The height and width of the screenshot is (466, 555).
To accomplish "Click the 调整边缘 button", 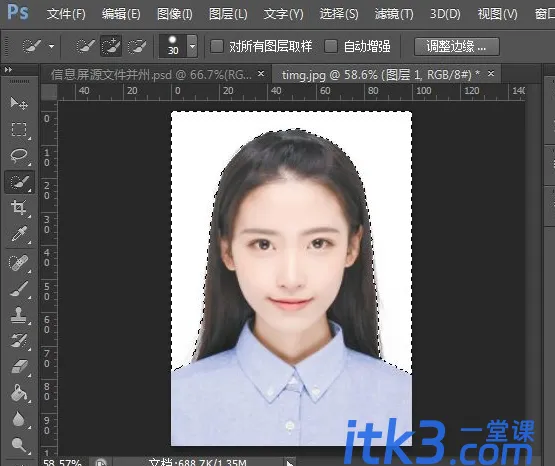I will [457, 46].
